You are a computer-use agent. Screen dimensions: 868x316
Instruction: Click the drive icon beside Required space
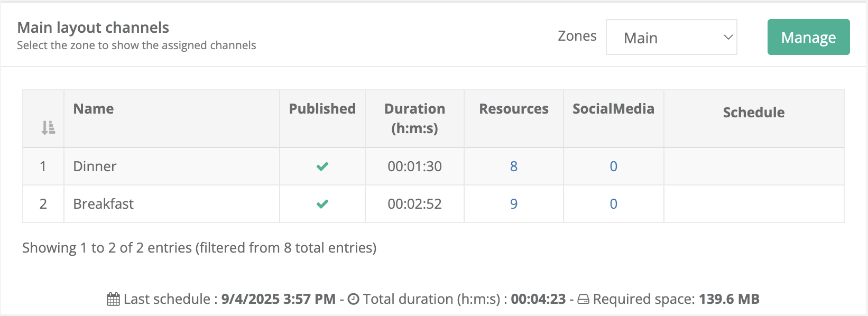(583, 300)
